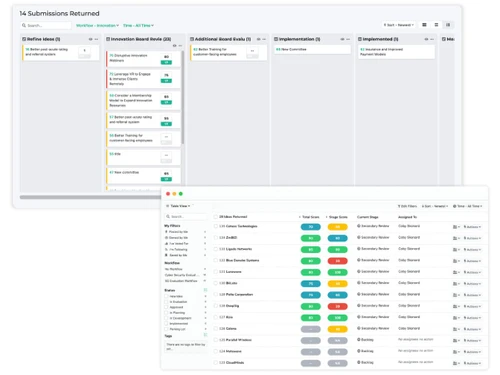500x375 pixels.
Task: Toggle eye icon of Additional Board Evalu column
Action: (258, 39)
